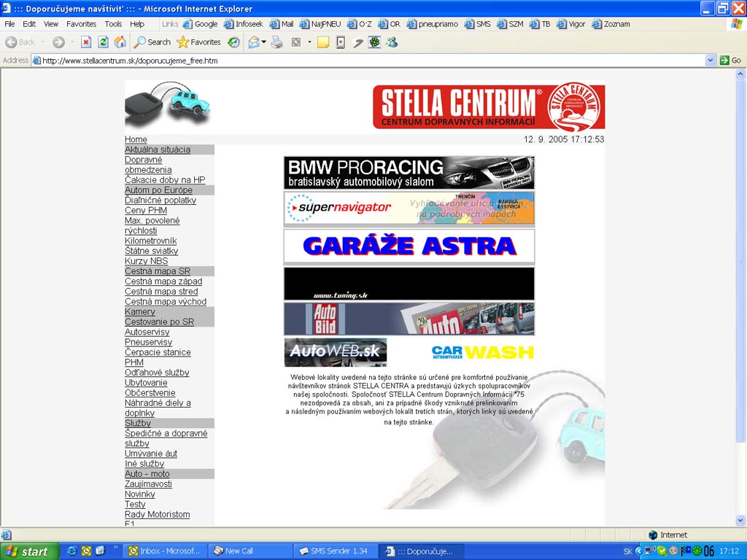
Task: Click the page scrollbar down arrow
Action: [740, 521]
